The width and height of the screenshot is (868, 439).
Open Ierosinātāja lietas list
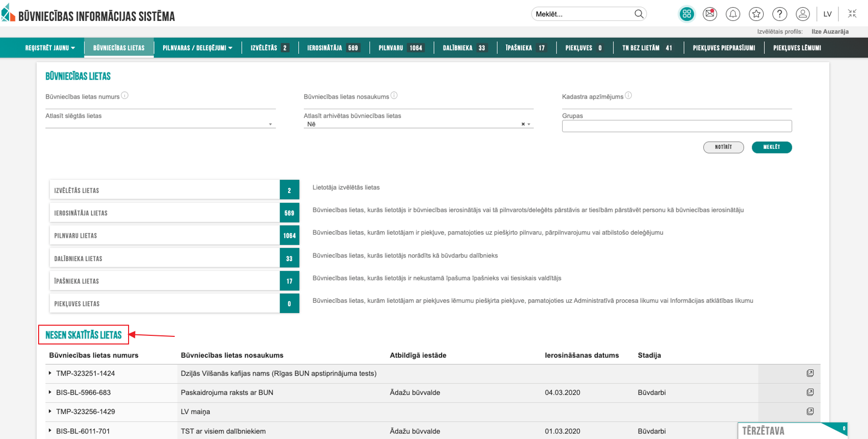coord(174,213)
